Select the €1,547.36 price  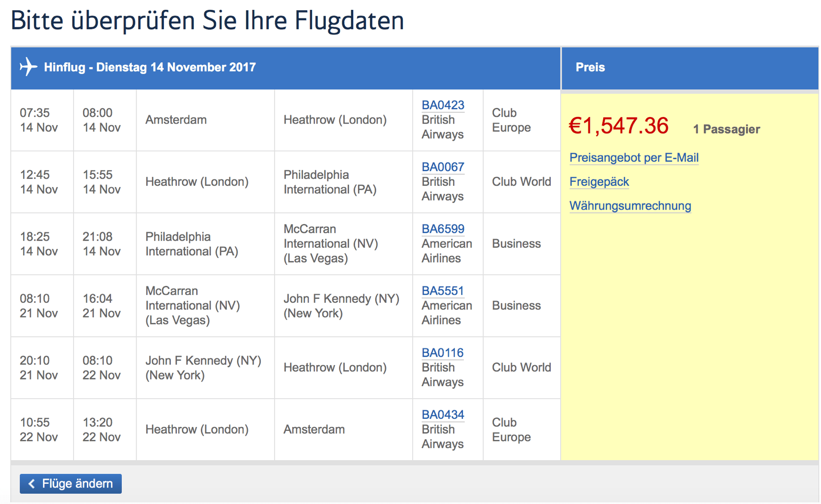pyautogui.click(x=618, y=126)
